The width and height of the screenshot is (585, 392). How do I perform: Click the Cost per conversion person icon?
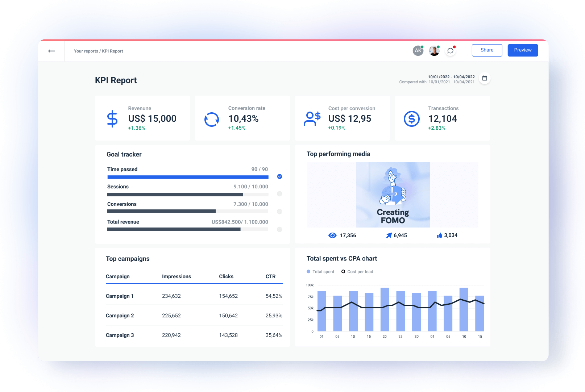[x=312, y=118]
